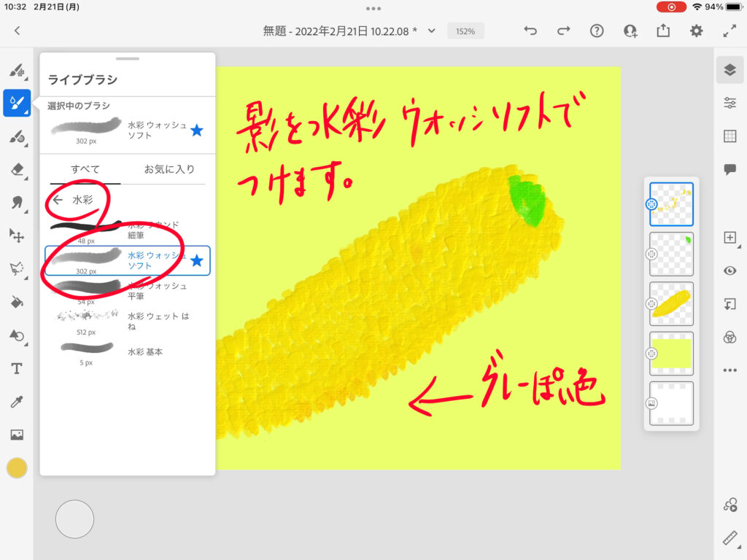Pick the Eyedropper tool
This screenshot has height=560, width=747.
pyautogui.click(x=17, y=402)
